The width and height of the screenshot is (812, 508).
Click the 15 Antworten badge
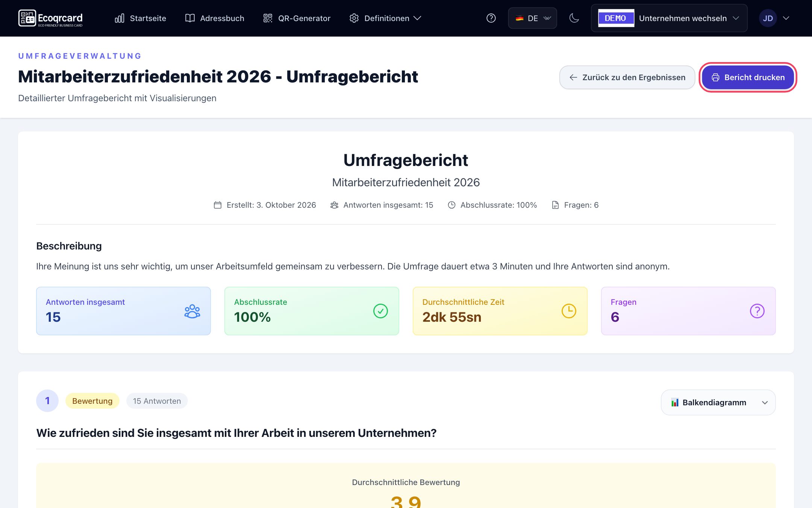coord(157,401)
